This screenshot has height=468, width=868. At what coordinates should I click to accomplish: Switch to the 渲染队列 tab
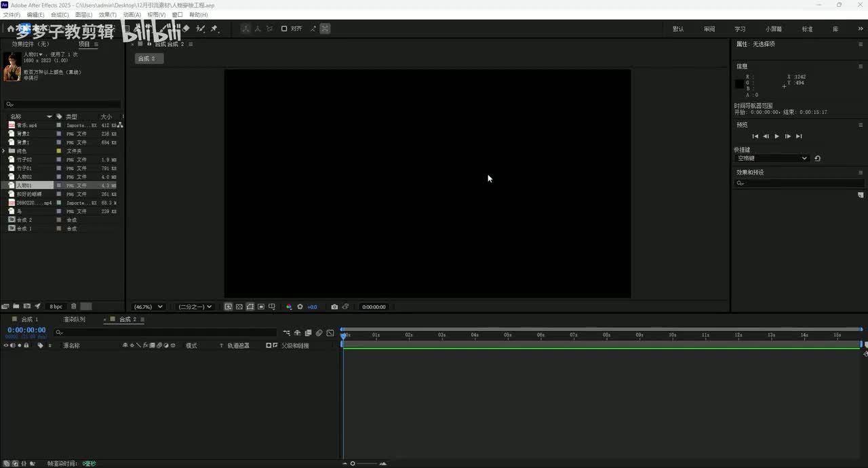tap(75, 319)
